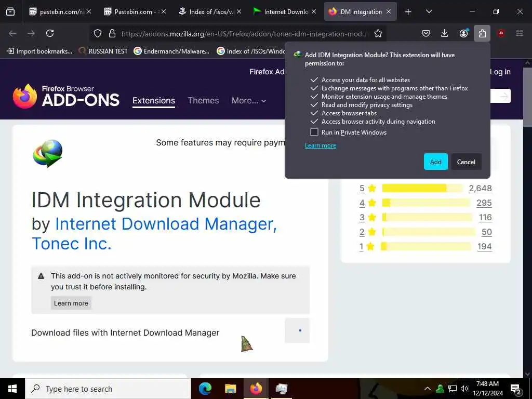Open the notification center icon
Image resolution: width=532 pixels, height=399 pixels.
pyautogui.click(x=516, y=389)
